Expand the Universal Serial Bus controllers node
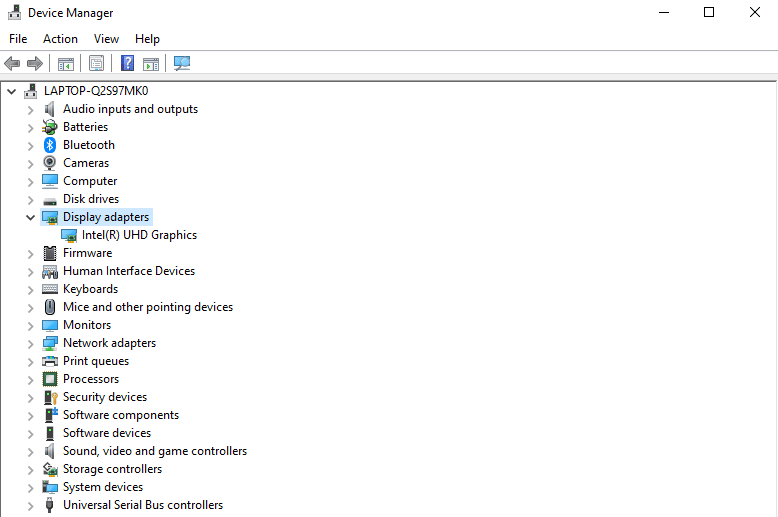This screenshot has height=517, width=778. [30, 505]
